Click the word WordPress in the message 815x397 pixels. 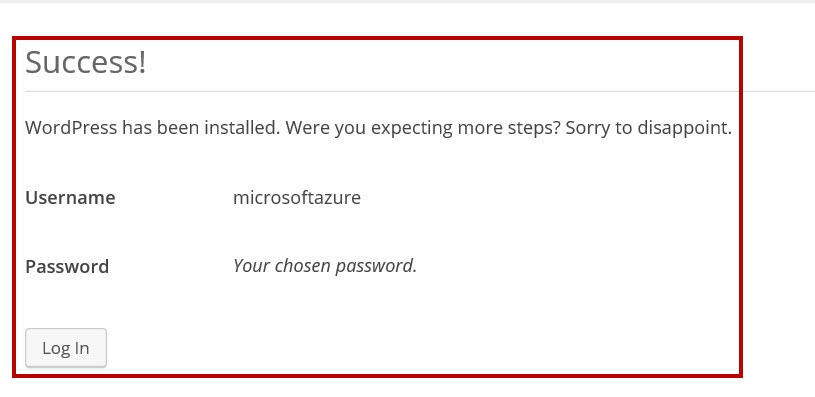71,128
